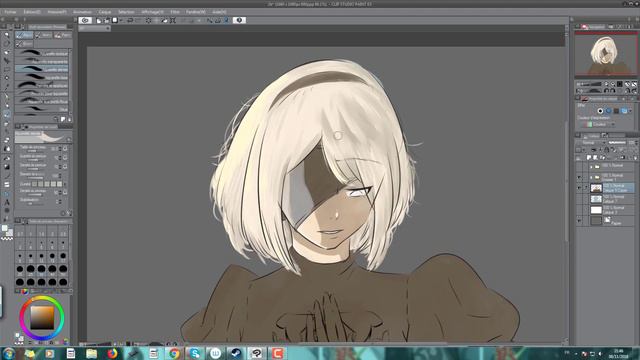Adjust the layer opacity slider
Screen dimensions: 640x360
617,142
